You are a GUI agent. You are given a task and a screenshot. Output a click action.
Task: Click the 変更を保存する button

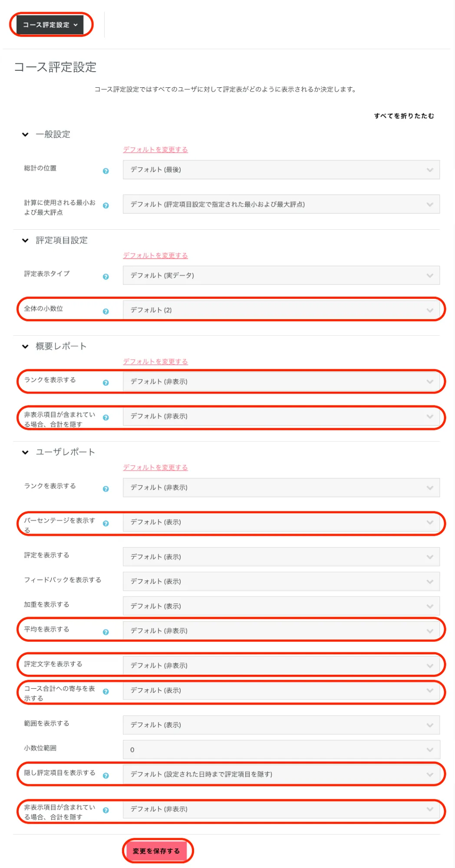click(156, 851)
